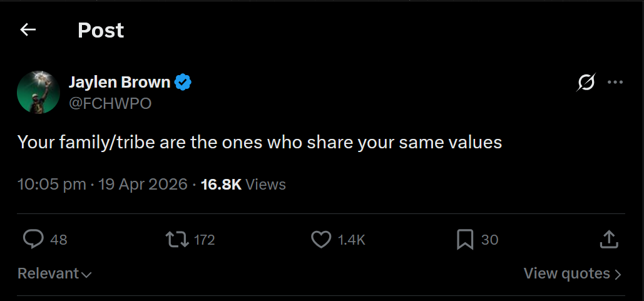Click the 172 reposts count

(x=204, y=240)
